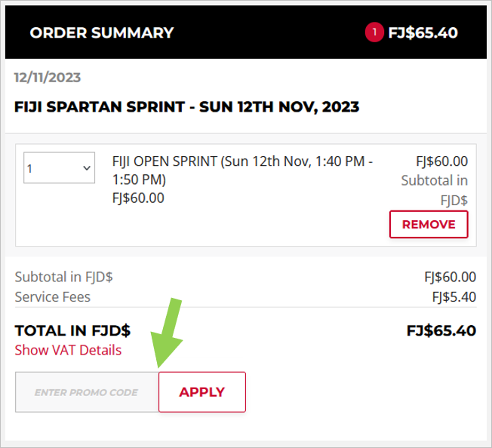The height and width of the screenshot is (448, 492).
Task: Click the Order Summary header title
Action: coord(102,32)
